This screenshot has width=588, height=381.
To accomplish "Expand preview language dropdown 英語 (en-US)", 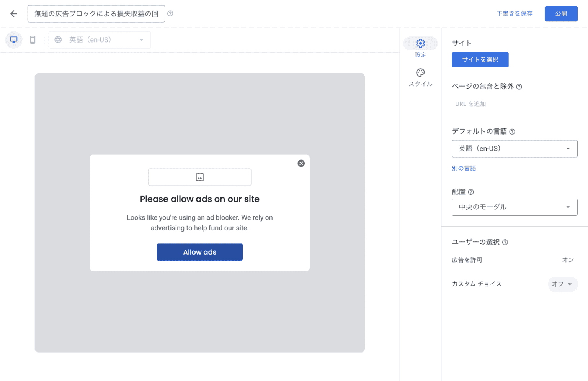I will pyautogui.click(x=100, y=40).
